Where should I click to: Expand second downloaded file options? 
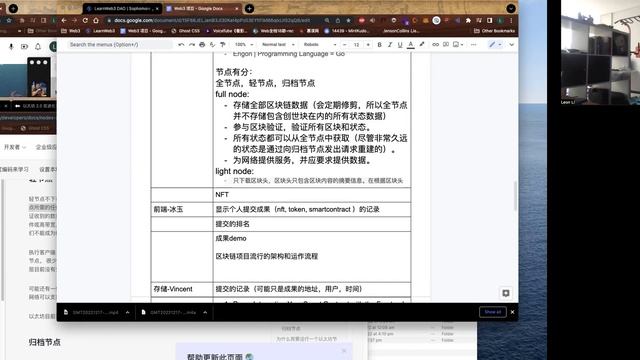pos(205,312)
